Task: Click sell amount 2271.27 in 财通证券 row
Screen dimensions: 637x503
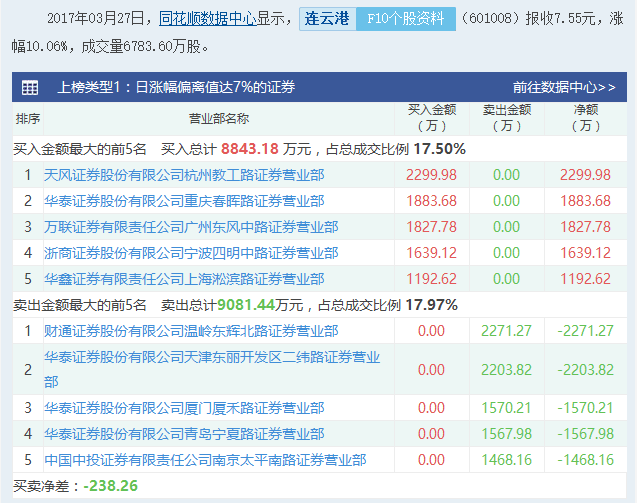Action: click(x=506, y=331)
